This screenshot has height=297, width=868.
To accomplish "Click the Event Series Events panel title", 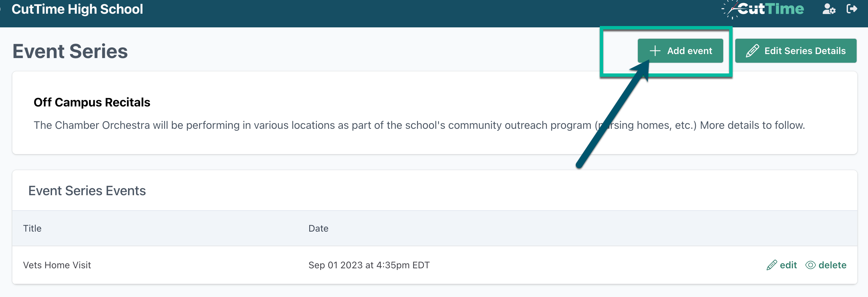I will click(87, 190).
